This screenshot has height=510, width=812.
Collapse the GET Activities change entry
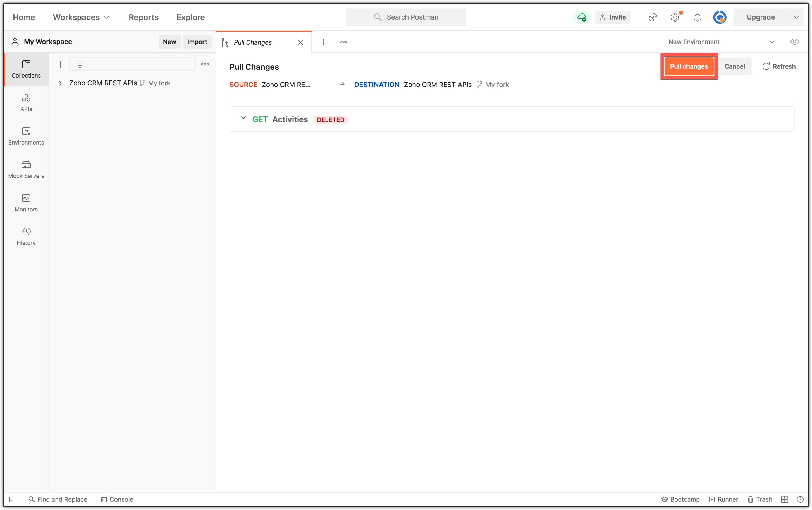[243, 118]
